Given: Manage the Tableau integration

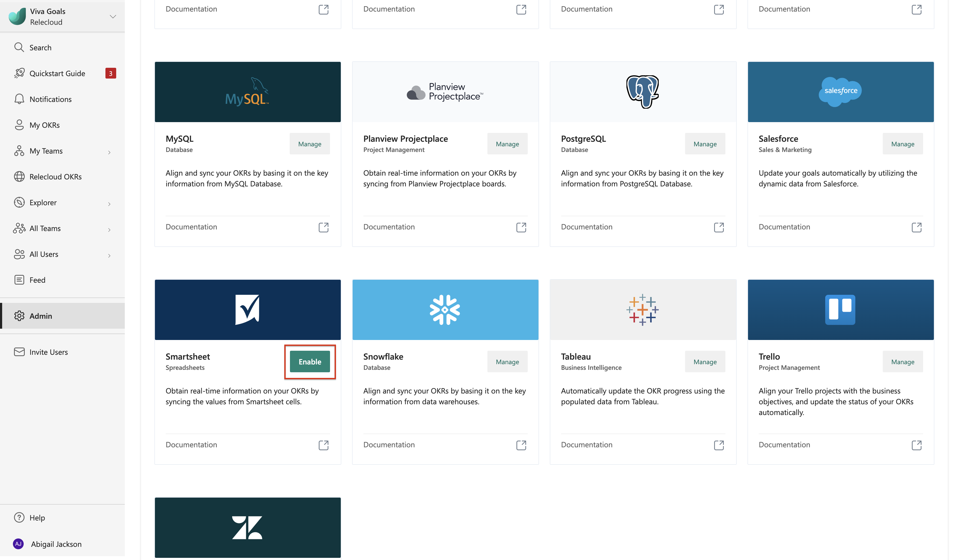Looking at the screenshot, I should click(x=705, y=361).
